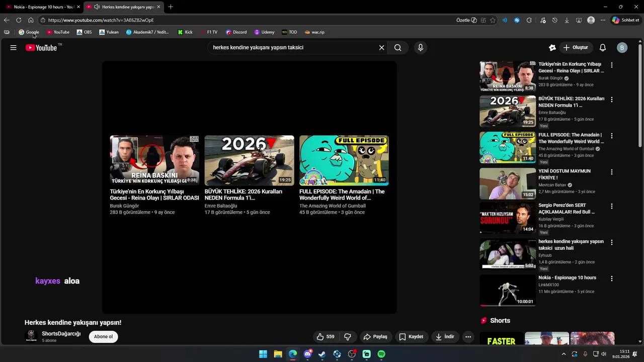Click the Oluştur create button
Viewport: 644px width, 362px height.
tap(576, 48)
